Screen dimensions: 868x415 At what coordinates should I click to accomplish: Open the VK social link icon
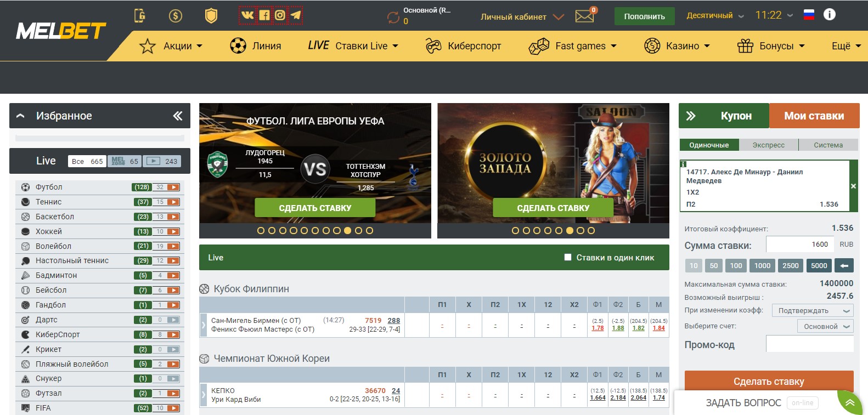coord(248,15)
